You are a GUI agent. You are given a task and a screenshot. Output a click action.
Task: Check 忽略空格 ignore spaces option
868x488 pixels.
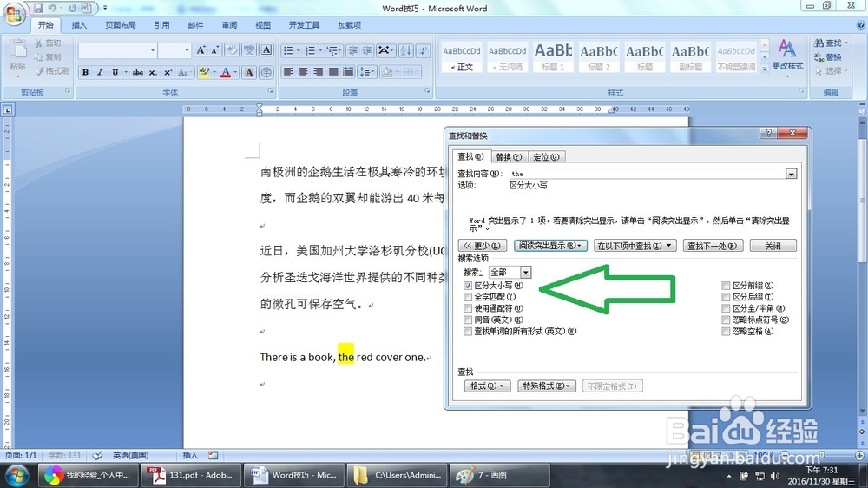tap(726, 331)
